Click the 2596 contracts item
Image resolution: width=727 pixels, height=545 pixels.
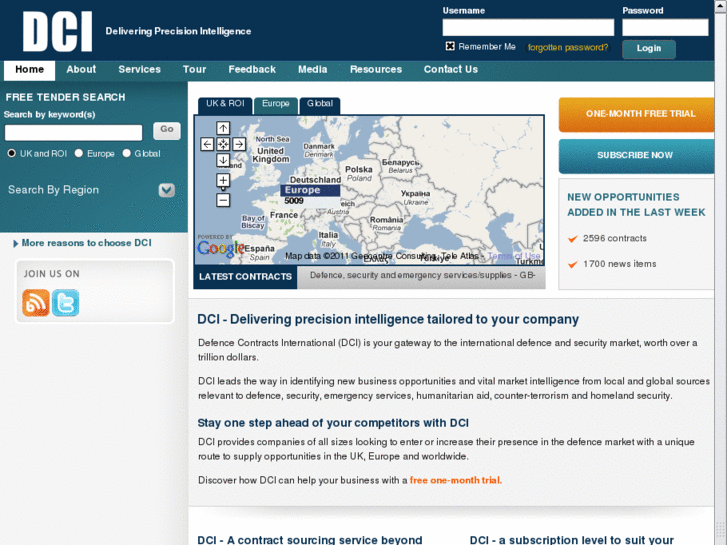click(x=614, y=238)
